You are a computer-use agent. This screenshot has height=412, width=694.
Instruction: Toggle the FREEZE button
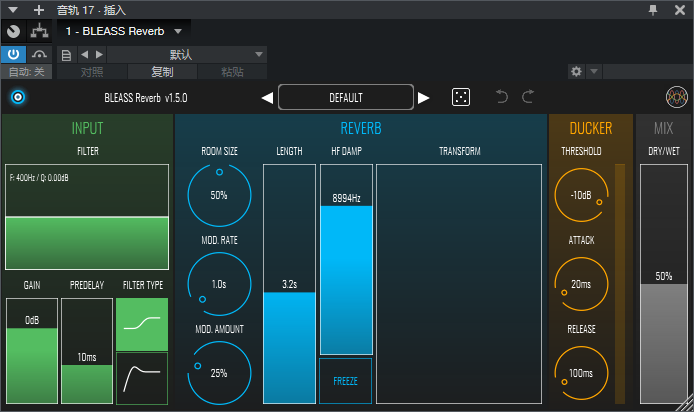(x=346, y=381)
